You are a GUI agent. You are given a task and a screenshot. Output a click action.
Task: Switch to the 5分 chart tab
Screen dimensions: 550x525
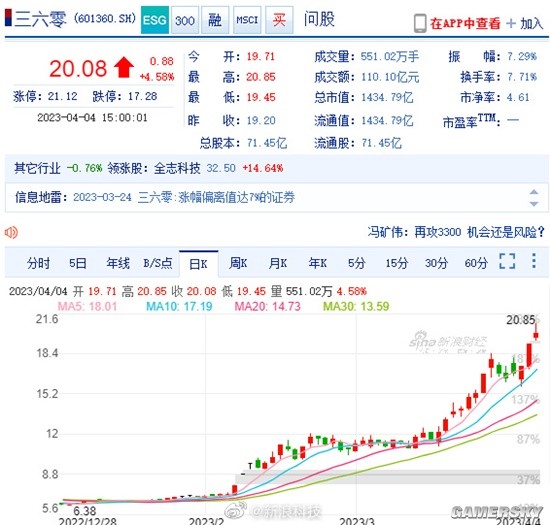tap(357, 263)
